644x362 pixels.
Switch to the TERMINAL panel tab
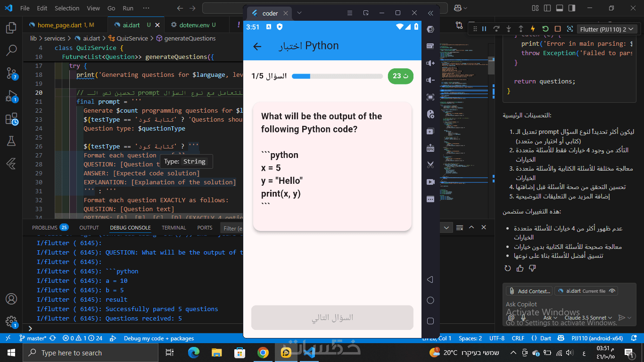174,228
